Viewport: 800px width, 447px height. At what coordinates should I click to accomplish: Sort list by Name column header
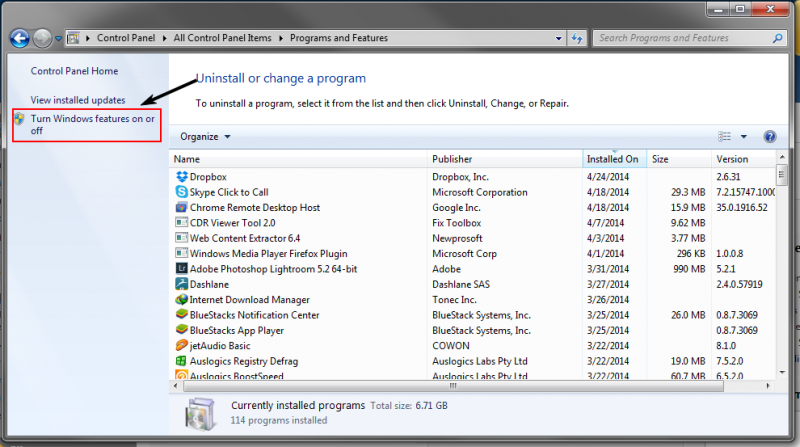298,159
